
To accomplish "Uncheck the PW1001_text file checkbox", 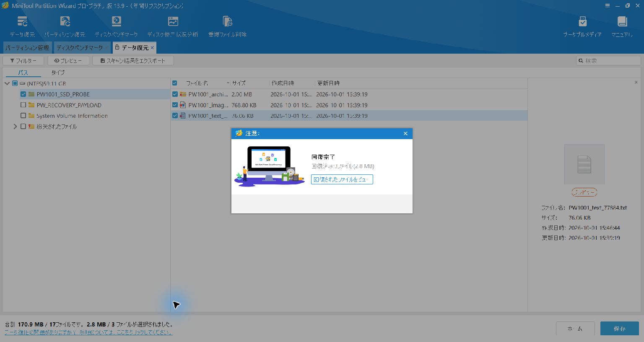I will pos(175,116).
